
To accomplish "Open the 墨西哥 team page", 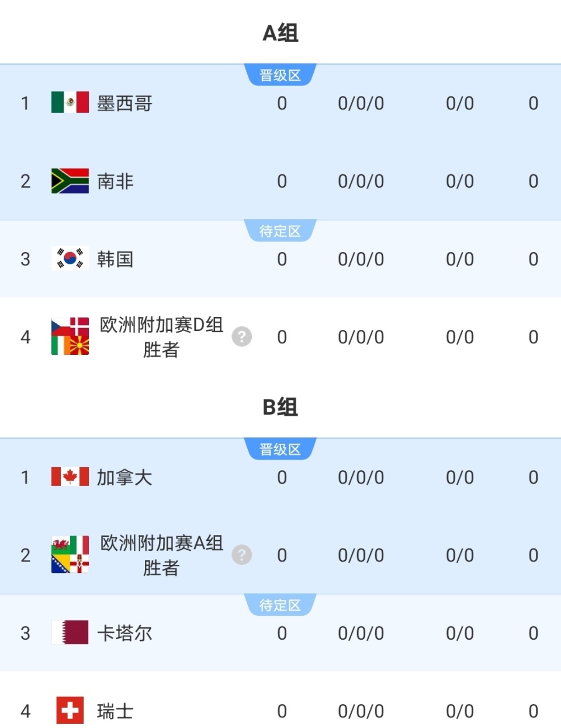I will click(124, 103).
